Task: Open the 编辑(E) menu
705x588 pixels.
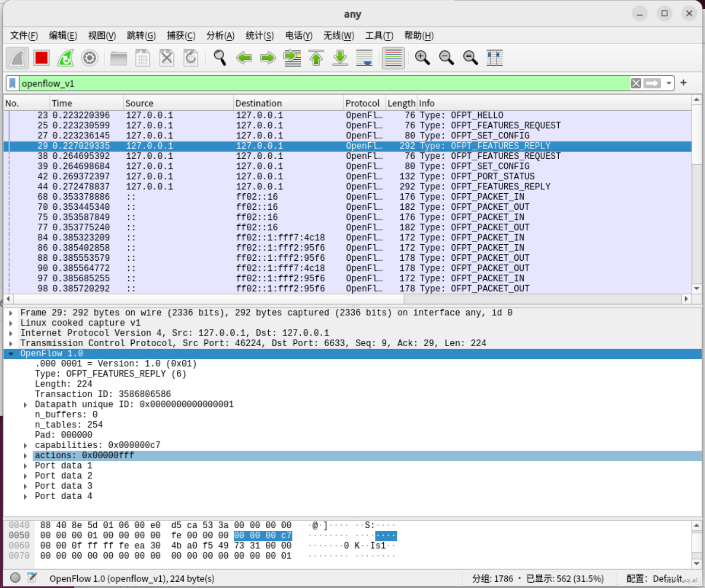Action: [63, 35]
